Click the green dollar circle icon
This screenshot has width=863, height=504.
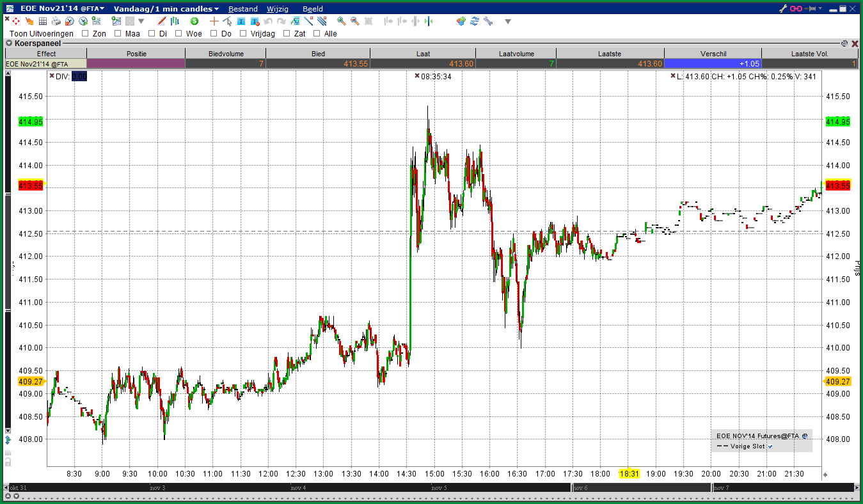[x=194, y=21]
